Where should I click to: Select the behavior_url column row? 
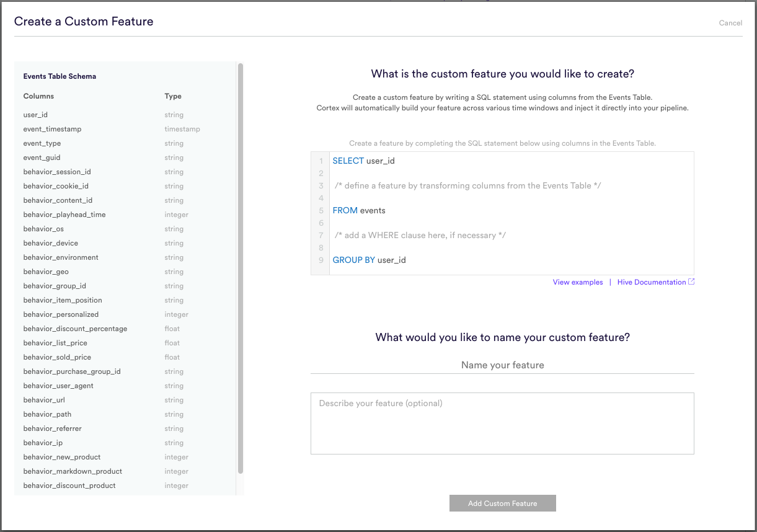pyautogui.click(x=125, y=400)
